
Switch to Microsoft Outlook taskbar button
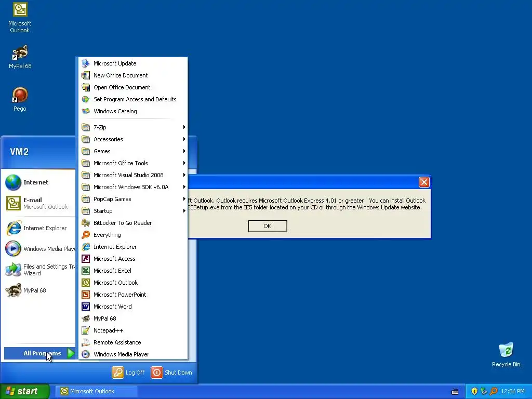click(96, 391)
